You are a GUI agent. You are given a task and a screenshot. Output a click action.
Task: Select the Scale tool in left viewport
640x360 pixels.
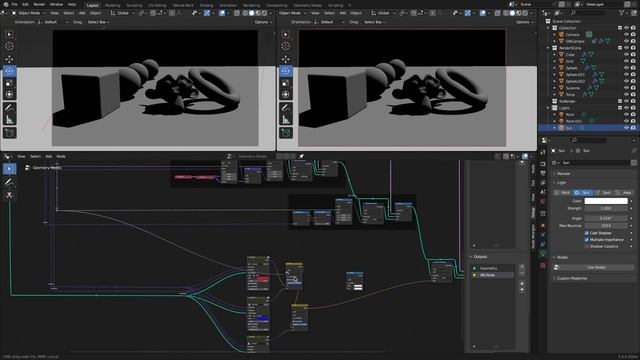[9, 83]
